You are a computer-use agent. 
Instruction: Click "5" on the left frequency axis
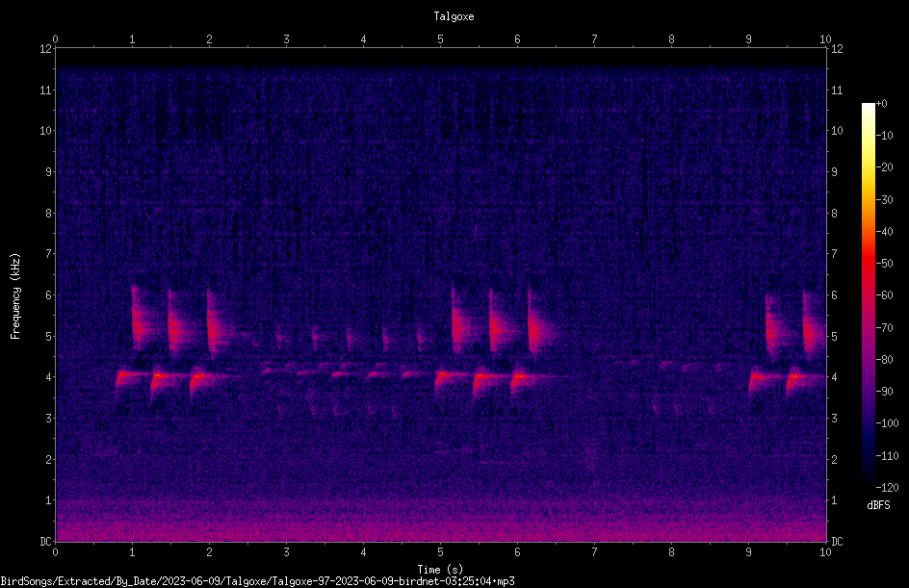(x=49, y=336)
